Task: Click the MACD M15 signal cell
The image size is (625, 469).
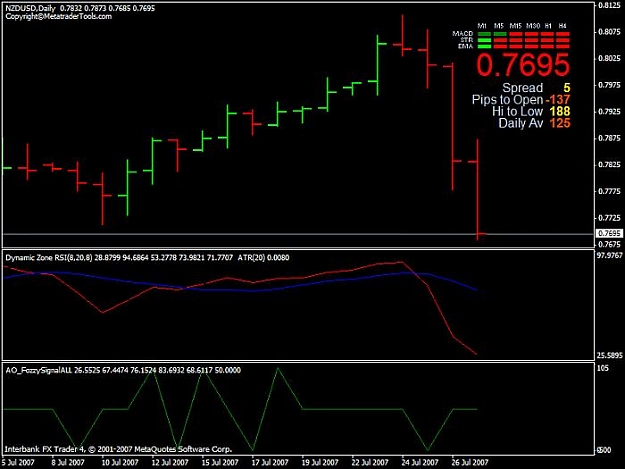Action: [x=516, y=34]
